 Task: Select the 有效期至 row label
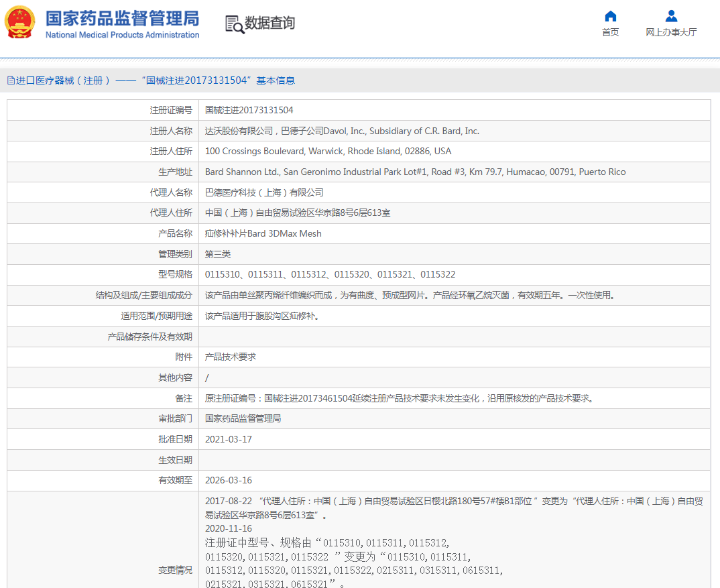pyautogui.click(x=175, y=480)
